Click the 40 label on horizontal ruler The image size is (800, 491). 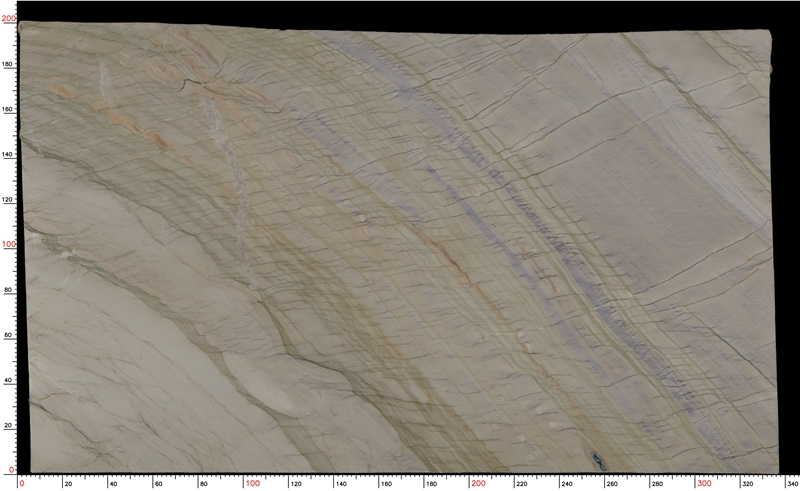[x=113, y=483]
